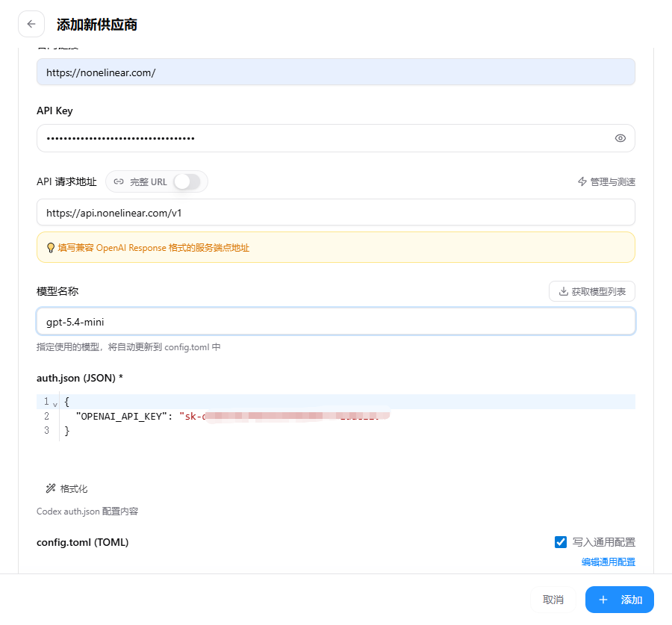Click the 模型名称 label

(57, 291)
